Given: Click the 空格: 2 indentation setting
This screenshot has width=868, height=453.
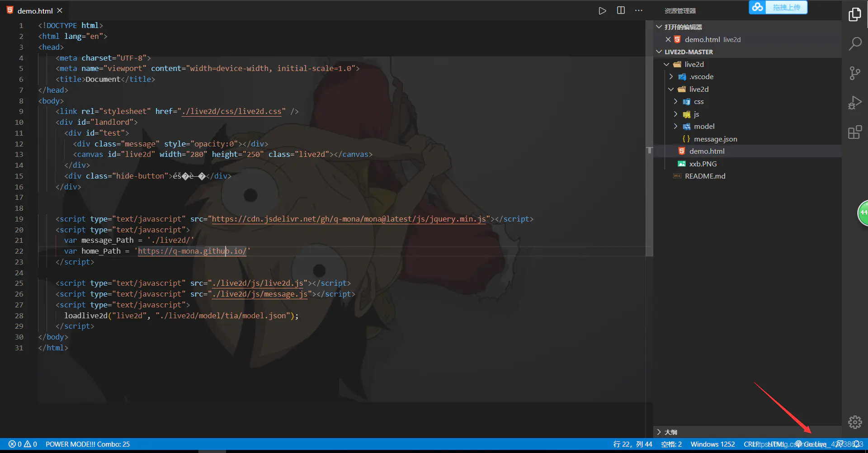Looking at the screenshot, I should tap(671, 444).
